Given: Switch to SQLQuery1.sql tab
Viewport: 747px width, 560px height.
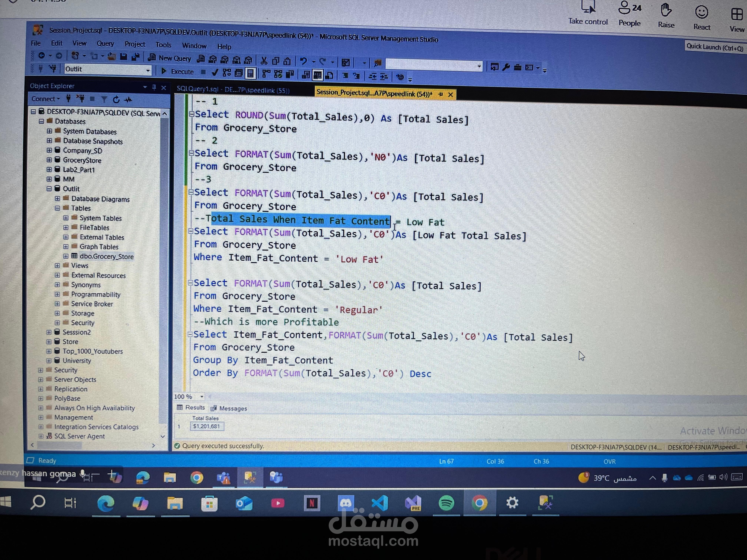Looking at the screenshot, I should 233,90.
